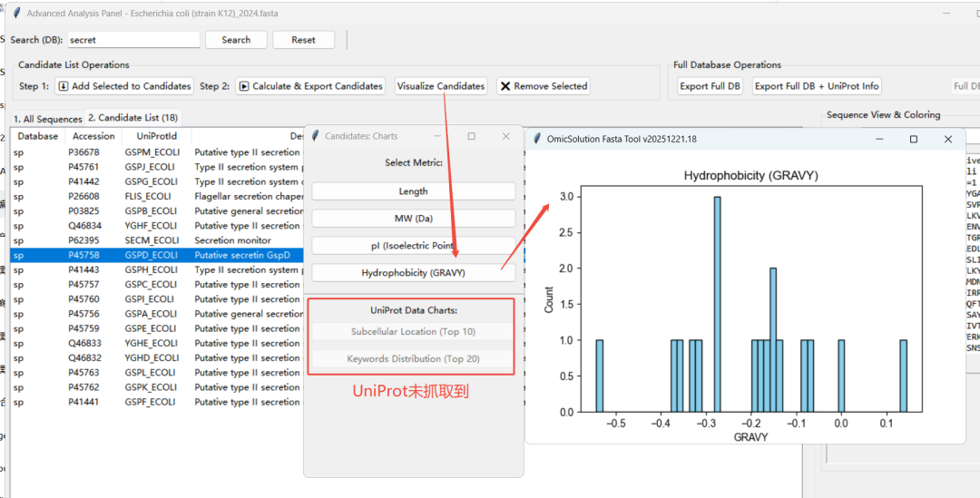Click the Search button

coord(236,40)
